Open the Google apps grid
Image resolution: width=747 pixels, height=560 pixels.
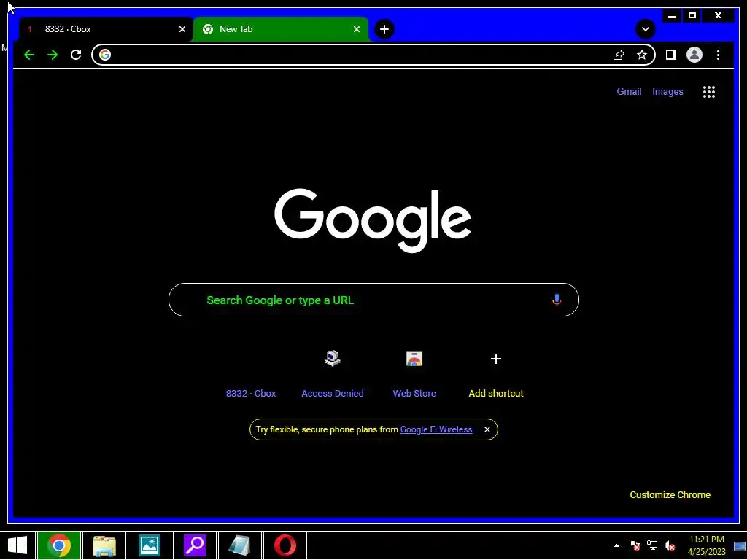709,91
